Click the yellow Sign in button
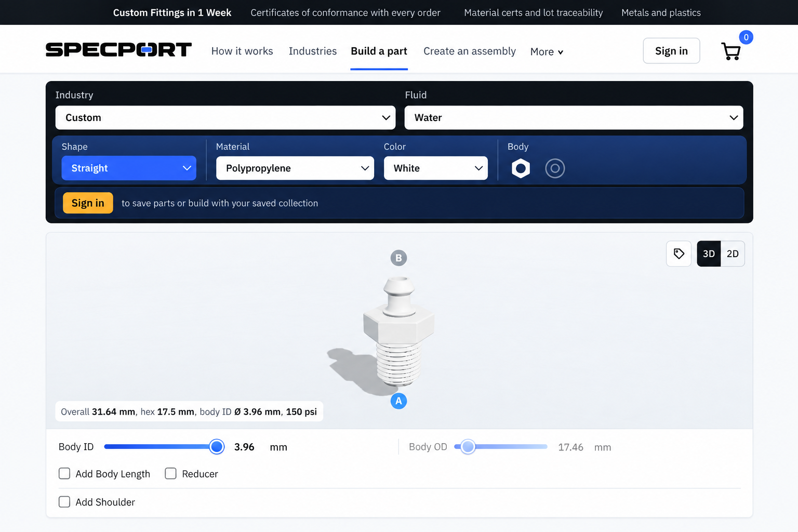This screenshot has width=798, height=532. tap(88, 203)
